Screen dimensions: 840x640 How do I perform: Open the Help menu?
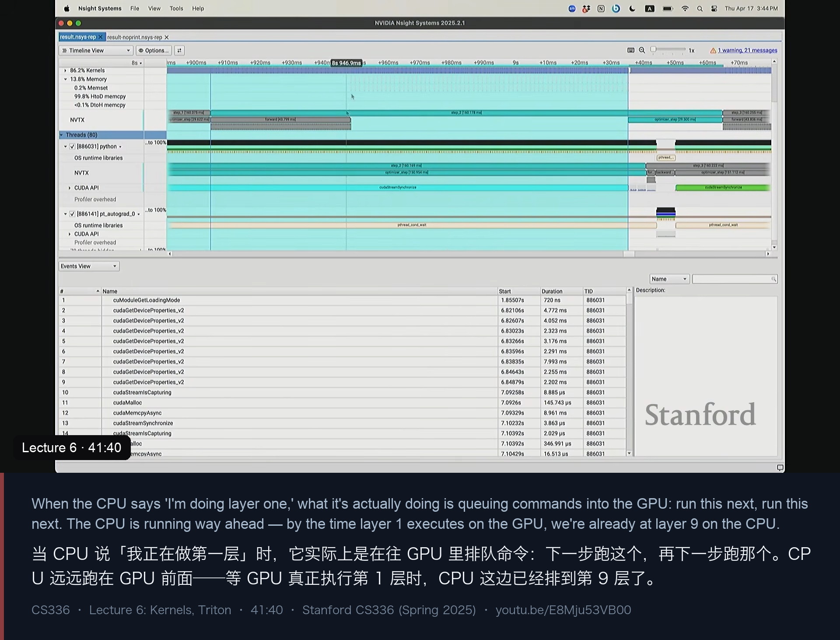(x=198, y=8)
